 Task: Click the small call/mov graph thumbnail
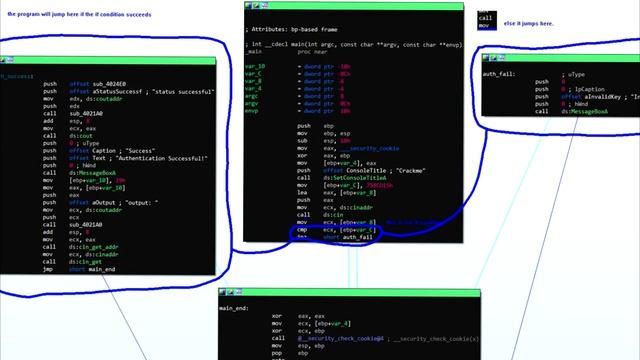[487, 20]
